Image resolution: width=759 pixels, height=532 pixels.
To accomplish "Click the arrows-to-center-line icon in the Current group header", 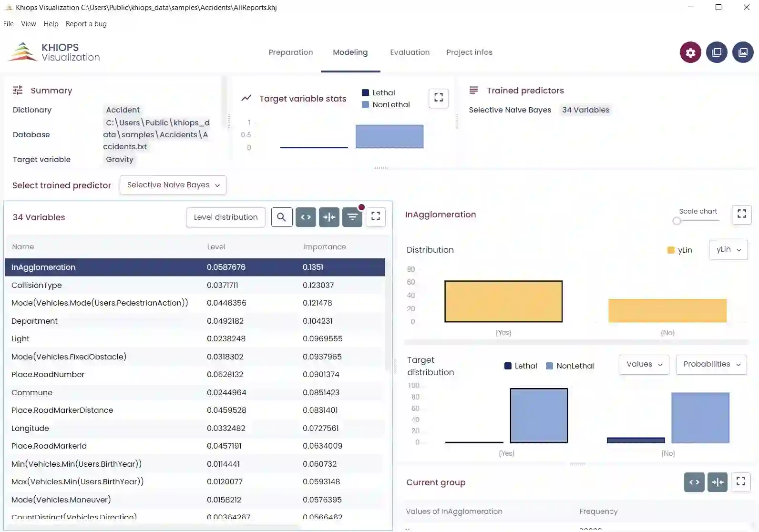I will click(x=718, y=482).
